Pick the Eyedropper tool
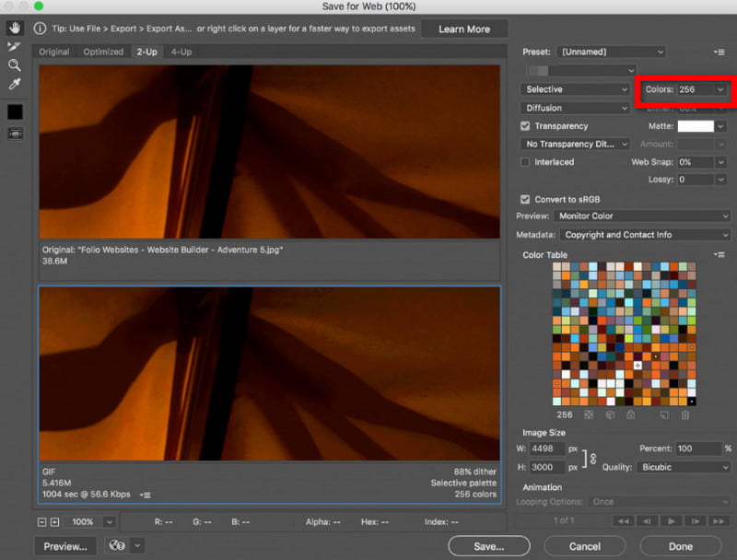 15,84
